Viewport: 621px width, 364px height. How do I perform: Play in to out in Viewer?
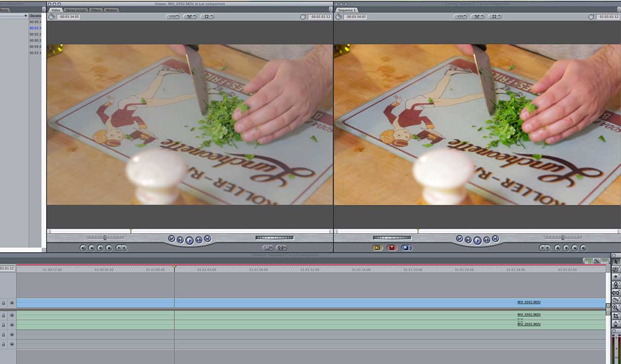180,240
